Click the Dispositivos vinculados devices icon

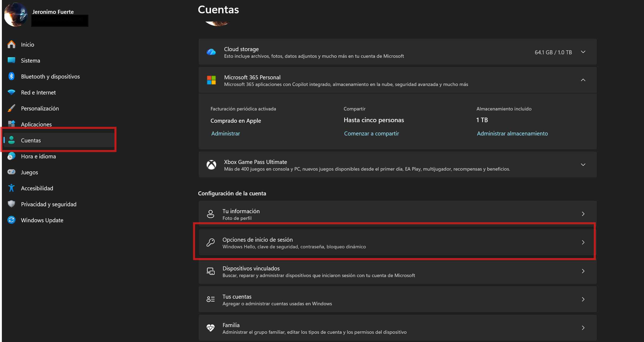pos(211,271)
